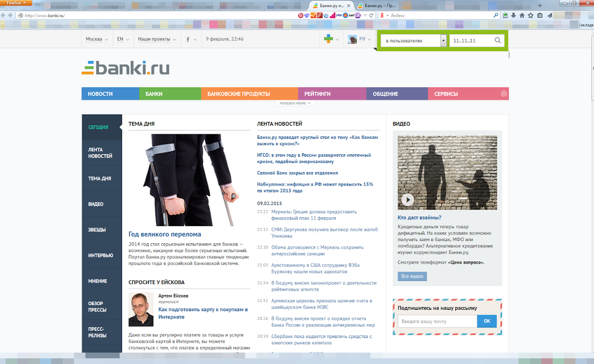Select ОБЗОР ПРЕССЫ in the left sidebar
This screenshot has width=594, height=364.
coord(102,306)
